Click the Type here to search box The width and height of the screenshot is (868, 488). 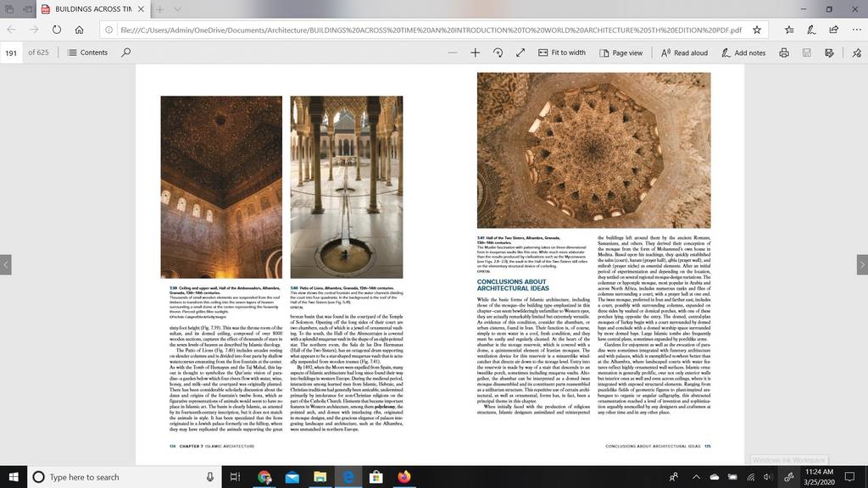[x=125, y=477]
